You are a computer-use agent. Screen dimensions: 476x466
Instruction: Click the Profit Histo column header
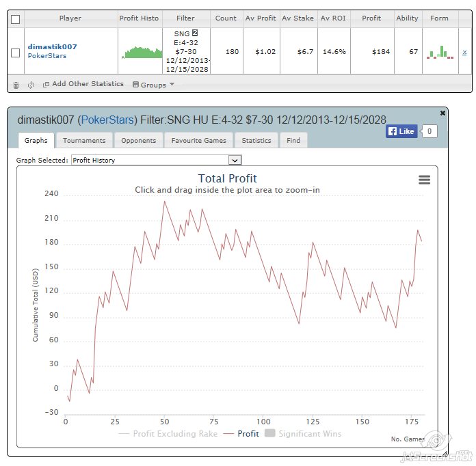[139, 18]
